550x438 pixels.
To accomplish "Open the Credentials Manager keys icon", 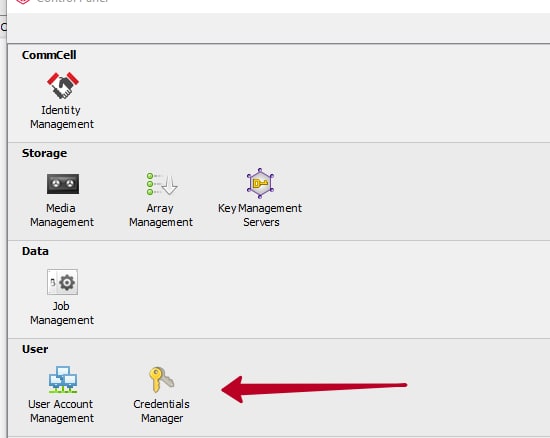I will (161, 379).
